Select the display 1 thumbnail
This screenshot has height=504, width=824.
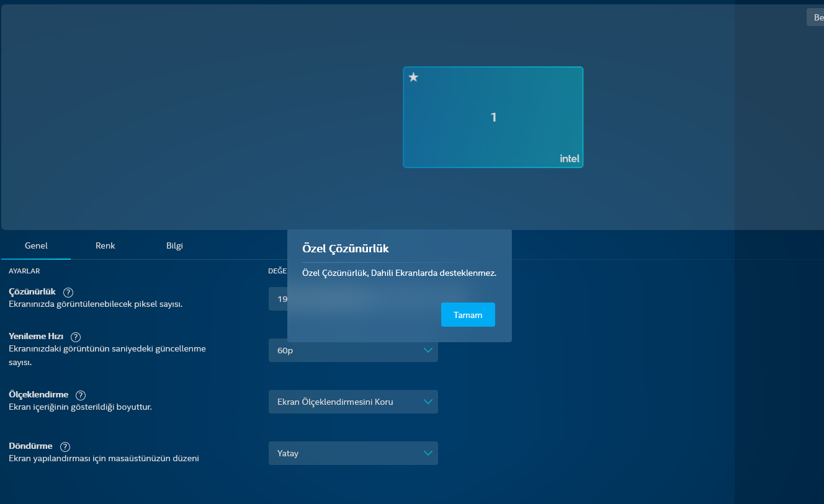493,117
